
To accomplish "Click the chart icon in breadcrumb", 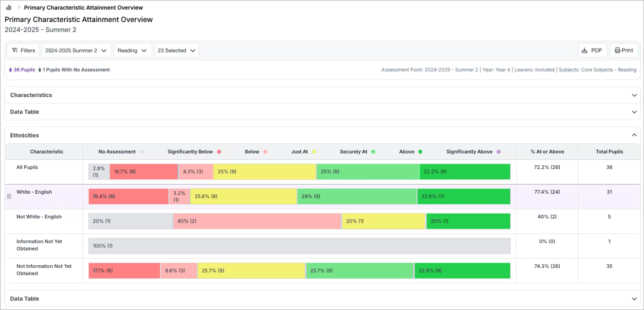I will click(9, 8).
